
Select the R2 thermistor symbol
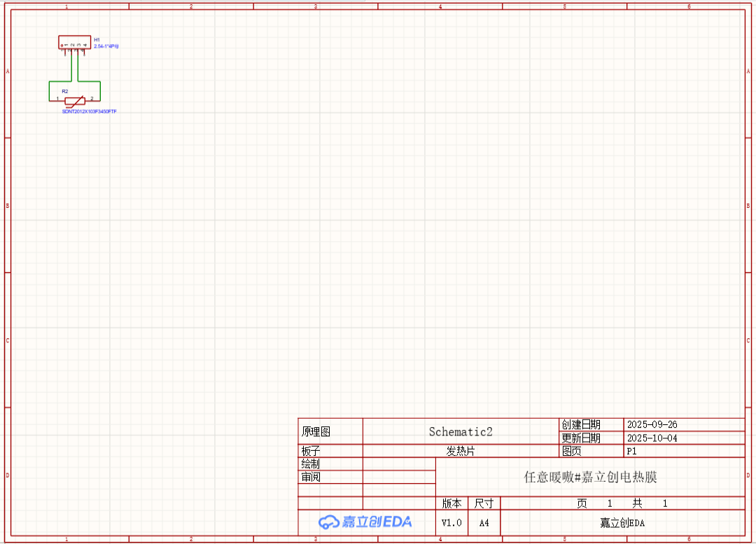click(x=75, y=102)
